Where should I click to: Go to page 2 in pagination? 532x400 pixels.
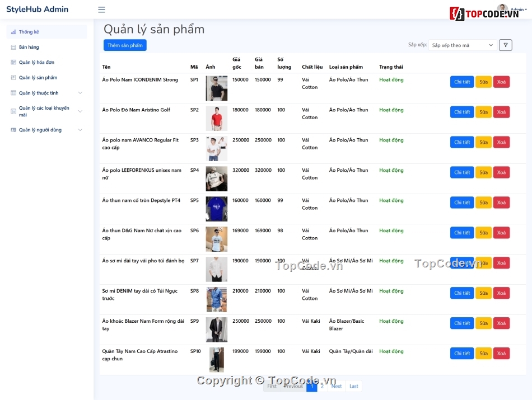click(x=322, y=386)
